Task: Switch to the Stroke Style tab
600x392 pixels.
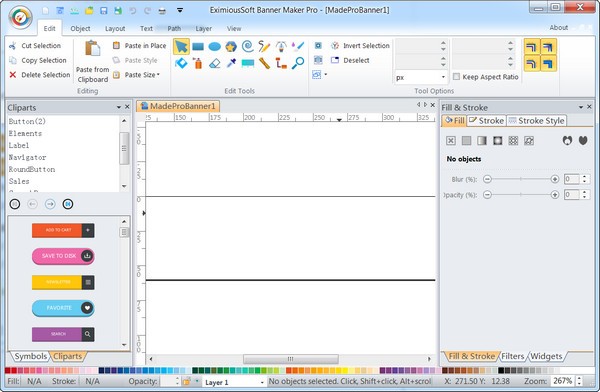Action: (536, 121)
